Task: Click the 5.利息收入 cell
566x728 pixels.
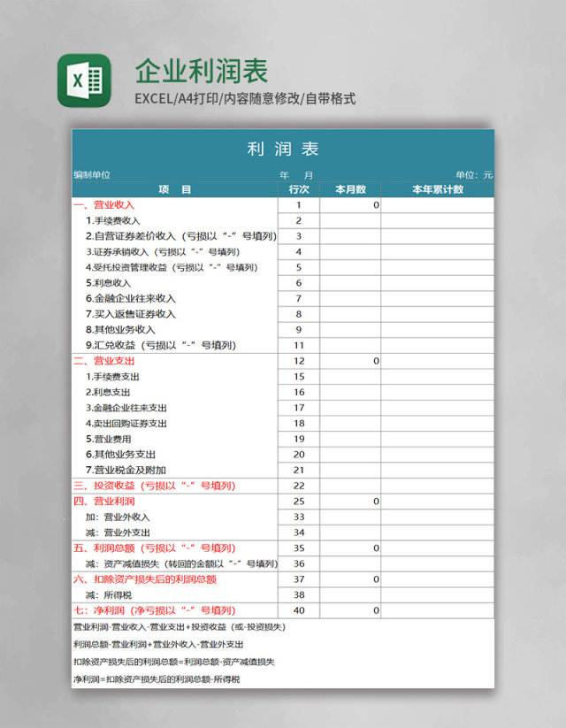Action: coord(175,283)
